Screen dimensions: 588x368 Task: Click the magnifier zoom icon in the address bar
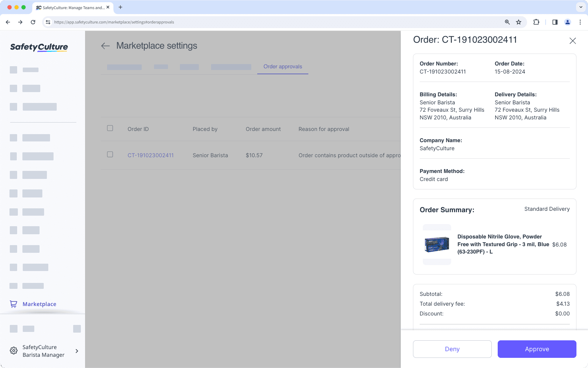point(507,22)
